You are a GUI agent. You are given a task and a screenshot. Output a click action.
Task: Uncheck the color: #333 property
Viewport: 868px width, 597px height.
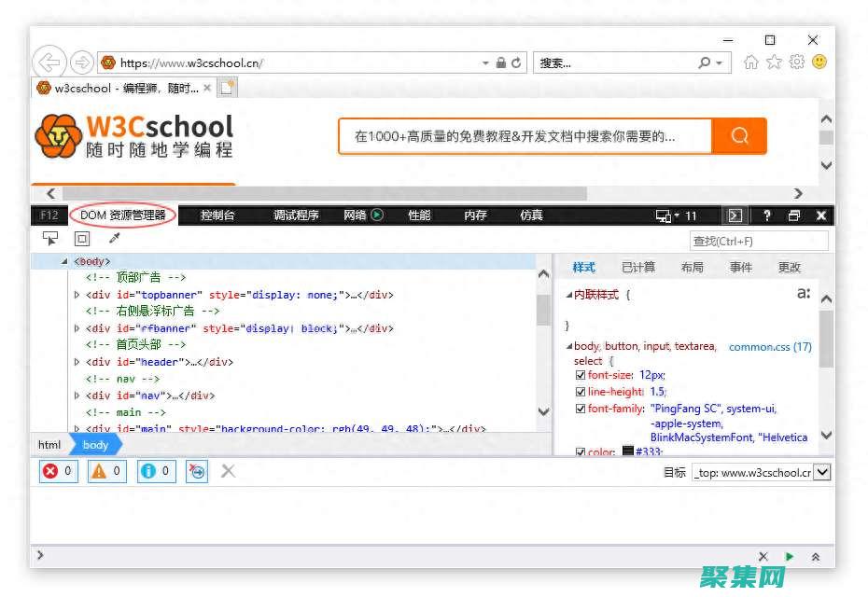pyautogui.click(x=580, y=451)
